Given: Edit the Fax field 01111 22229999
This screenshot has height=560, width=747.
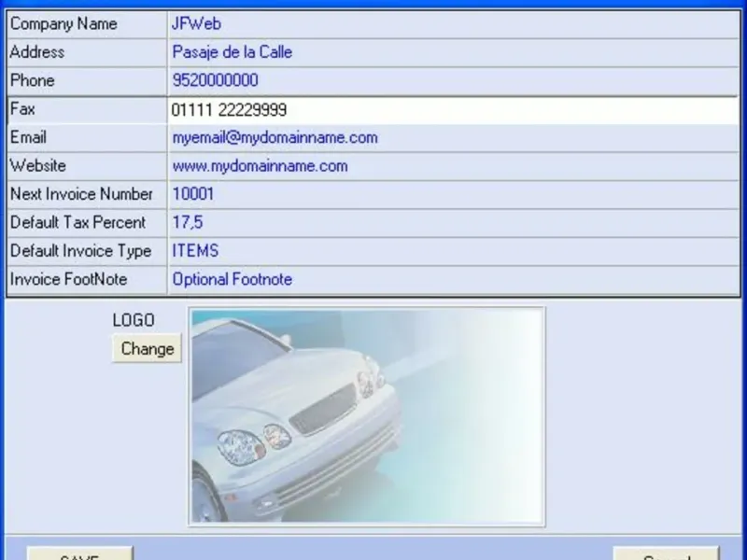Looking at the screenshot, I should [x=453, y=110].
